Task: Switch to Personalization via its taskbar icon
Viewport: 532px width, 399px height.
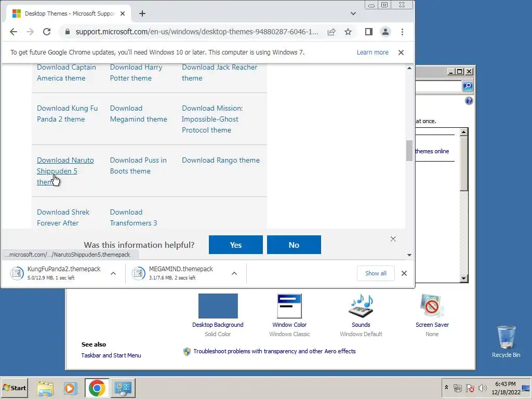Action: click(123, 388)
